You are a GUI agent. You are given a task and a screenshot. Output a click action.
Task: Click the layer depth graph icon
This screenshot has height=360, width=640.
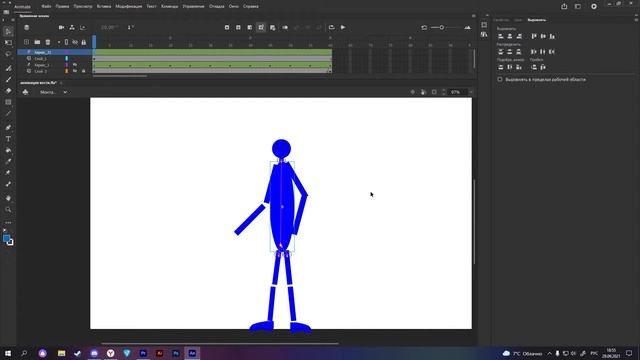(83, 27)
